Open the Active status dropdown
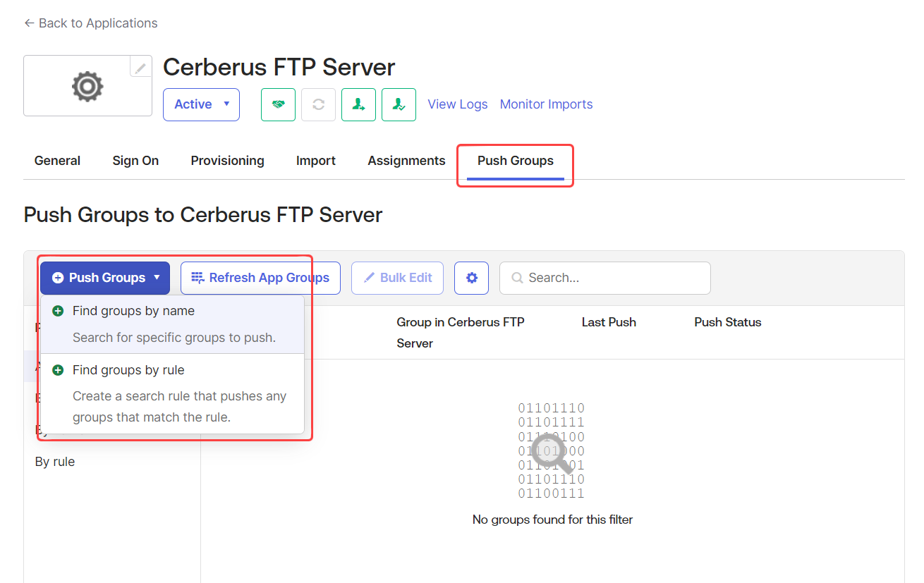 (201, 104)
